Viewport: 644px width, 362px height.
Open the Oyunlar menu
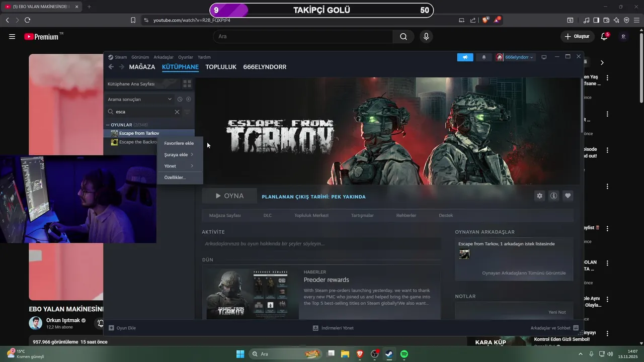pyautogui.click(x=186, y=57)
